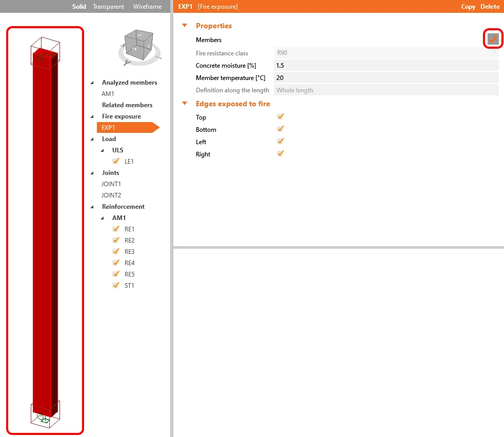Click the Y axis arrow of view cube

click(127, 63)
